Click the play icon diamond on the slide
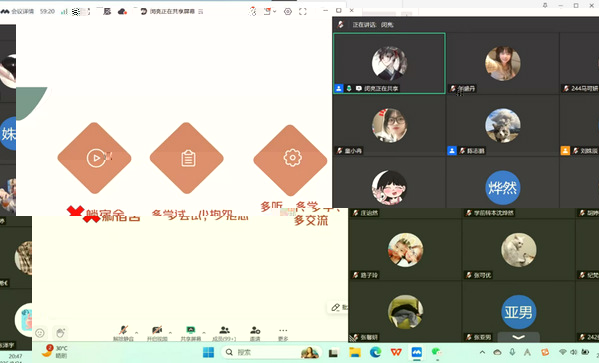The height and width of the screenshot is (363, 599). pyautogui.click(x=94, y=158)
